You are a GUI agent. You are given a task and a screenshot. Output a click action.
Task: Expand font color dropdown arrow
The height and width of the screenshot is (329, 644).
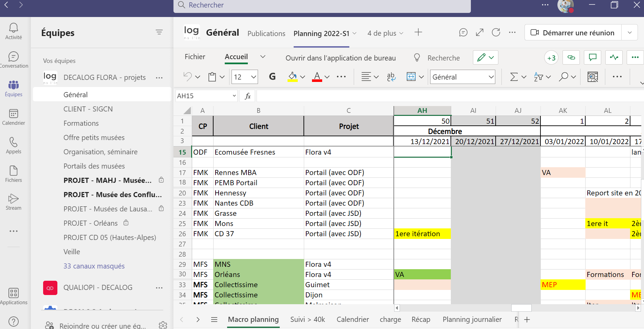tap(327, 77)
